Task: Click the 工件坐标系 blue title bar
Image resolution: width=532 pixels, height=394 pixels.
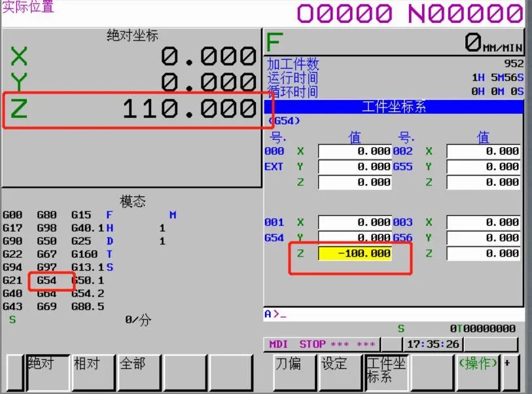Action: tap(393, 107)
